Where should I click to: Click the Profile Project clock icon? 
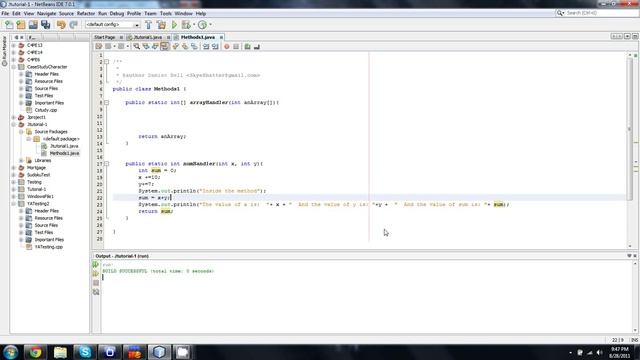202,25
